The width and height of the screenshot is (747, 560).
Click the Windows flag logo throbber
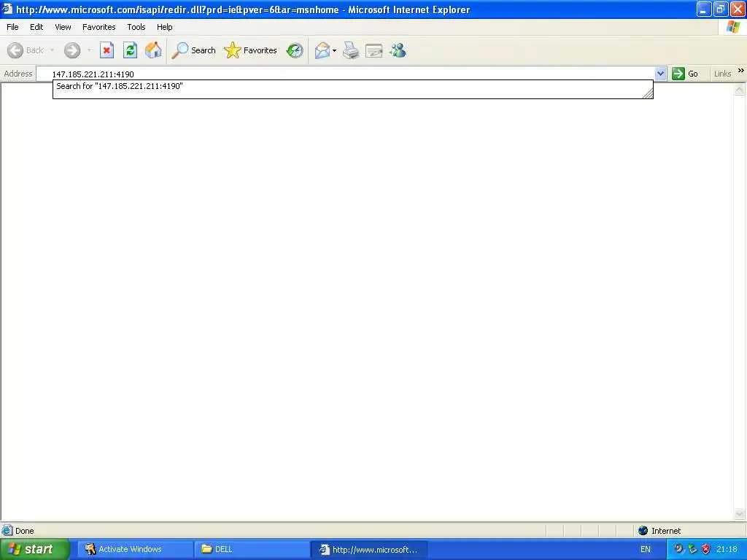tap(732, 27)
